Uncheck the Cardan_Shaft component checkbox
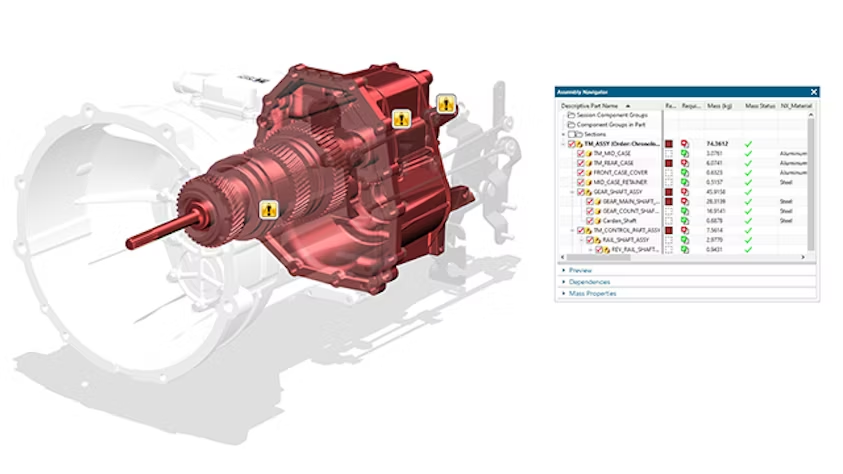843x474 pixels. click(589, 220)
